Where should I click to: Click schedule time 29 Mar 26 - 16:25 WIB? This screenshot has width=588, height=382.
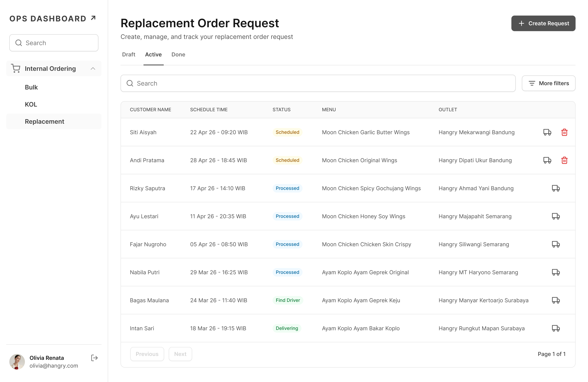[219, 272]
